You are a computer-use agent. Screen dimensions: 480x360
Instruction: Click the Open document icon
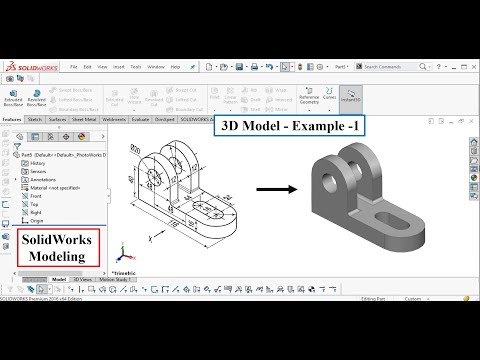pos(224,67)
